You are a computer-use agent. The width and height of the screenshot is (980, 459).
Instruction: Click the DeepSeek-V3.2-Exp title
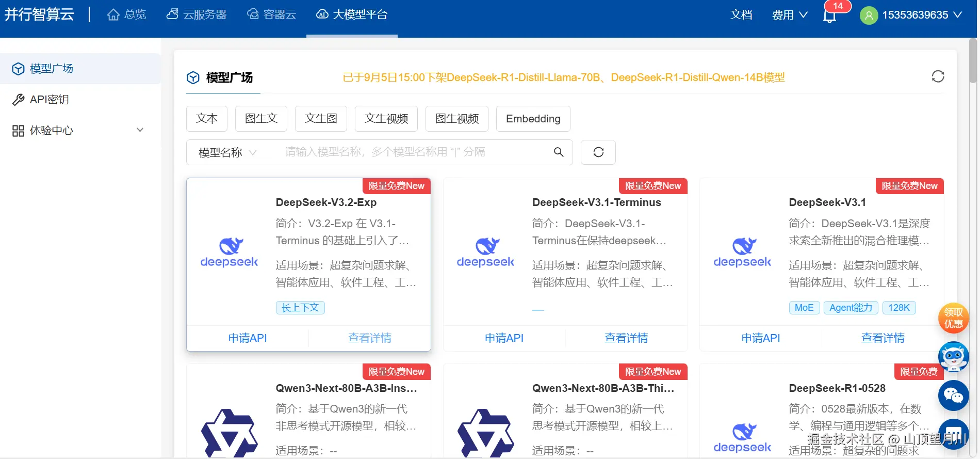tap(326, 202)
